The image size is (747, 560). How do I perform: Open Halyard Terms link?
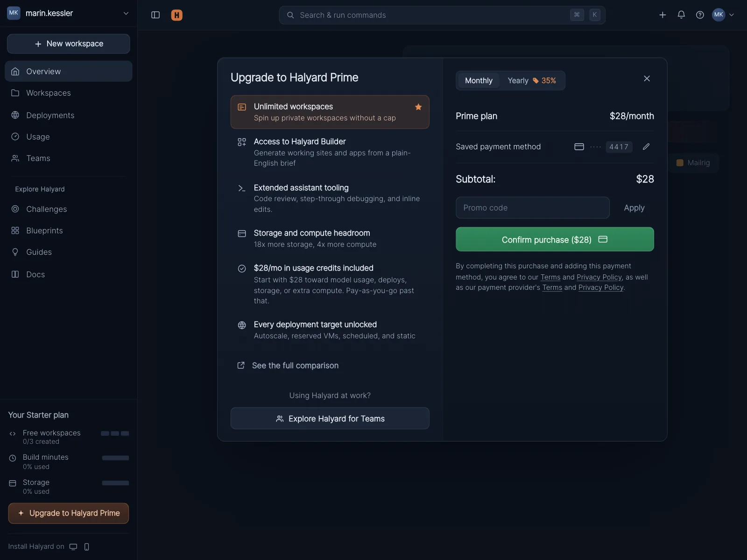tap(550, 277)
